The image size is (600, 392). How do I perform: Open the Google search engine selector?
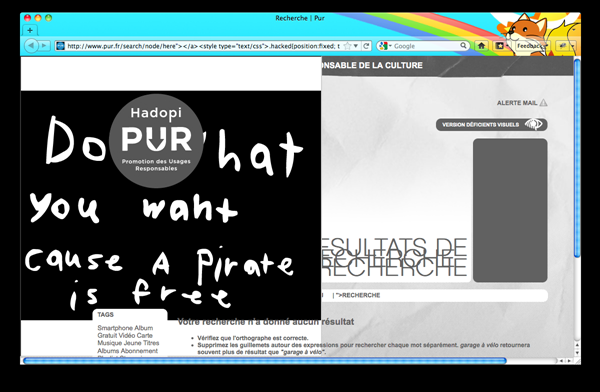(x=385, y=46)
